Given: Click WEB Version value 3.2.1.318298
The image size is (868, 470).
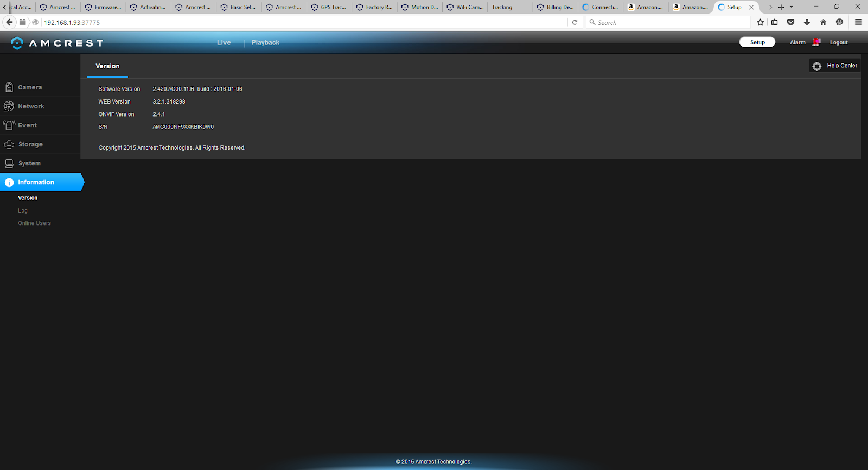Looking at the screenshot, I should click(x=169, y=102).
